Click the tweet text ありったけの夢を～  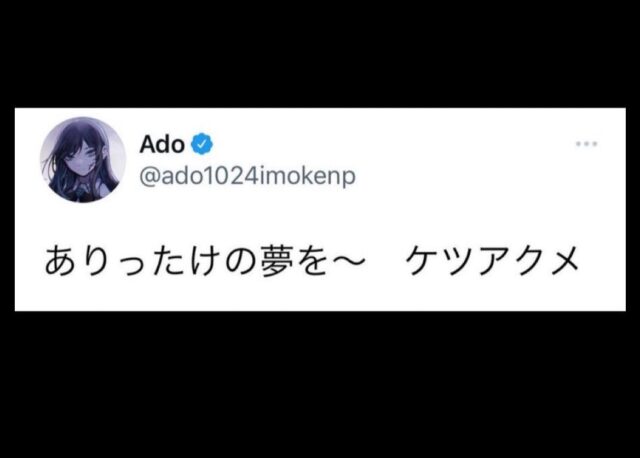[x=205, y=261]
